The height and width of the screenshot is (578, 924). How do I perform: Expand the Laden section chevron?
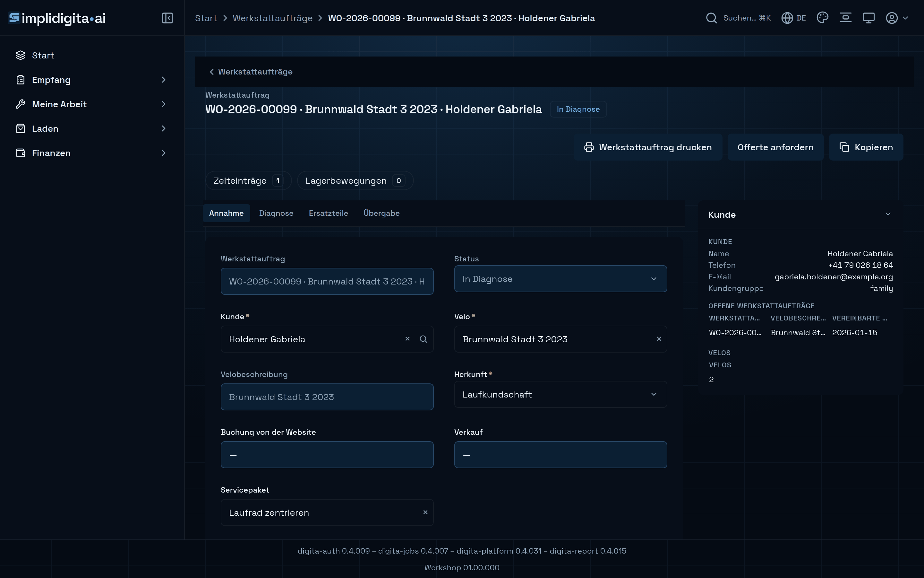(x=163, y=128)
